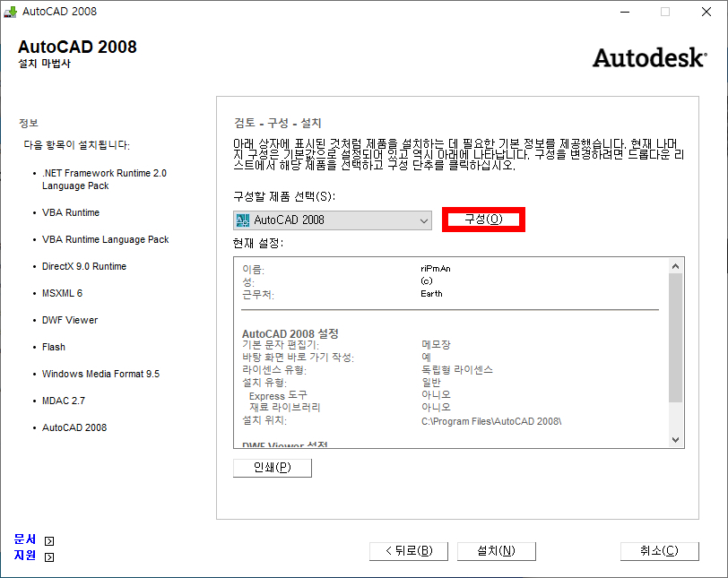
Task: Select 'MDAC 2.7' list item
Action: 64,401
